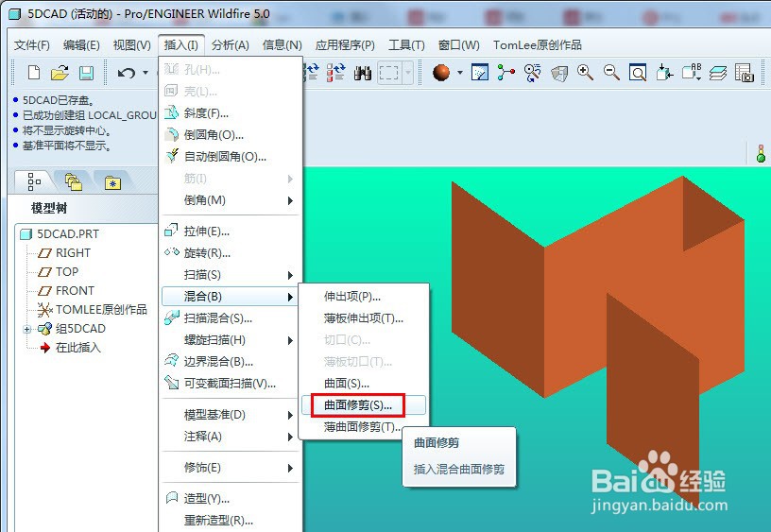Open the TomLee原创作品 menu
This screenshot has width=771, height=532.
point(538,45)
